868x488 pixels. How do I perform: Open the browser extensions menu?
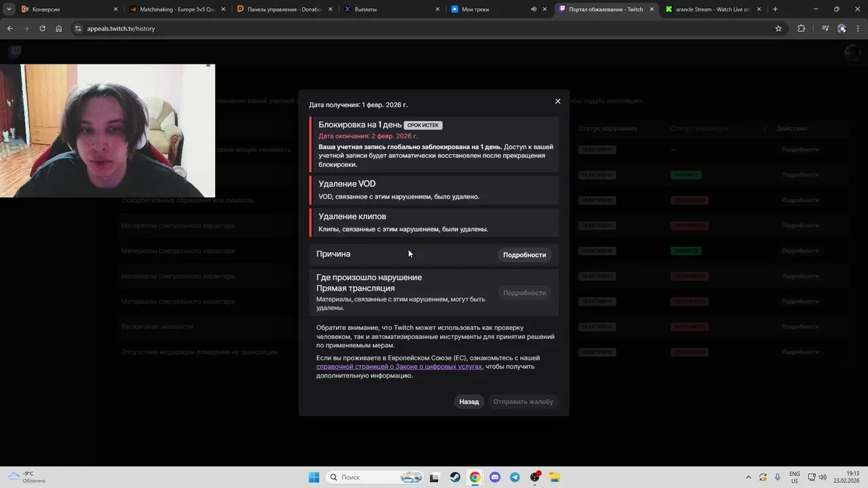click(x=802, y=28)
